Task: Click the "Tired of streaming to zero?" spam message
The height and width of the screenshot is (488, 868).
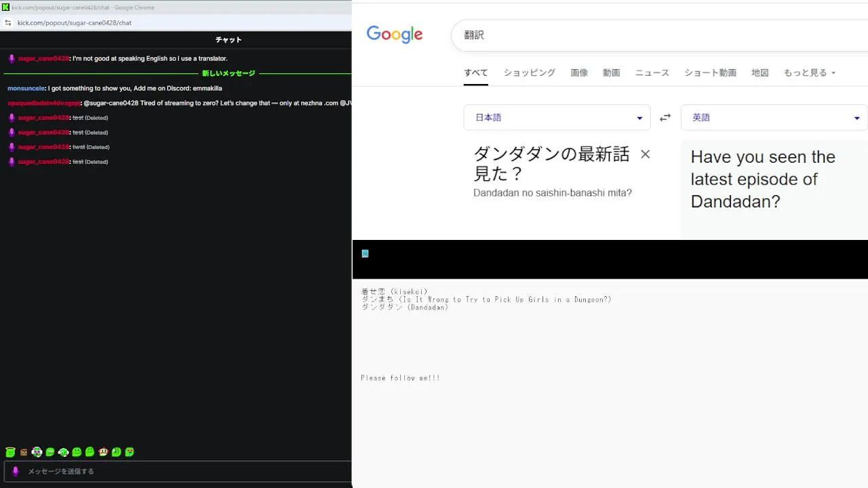Action: point(217,104)
